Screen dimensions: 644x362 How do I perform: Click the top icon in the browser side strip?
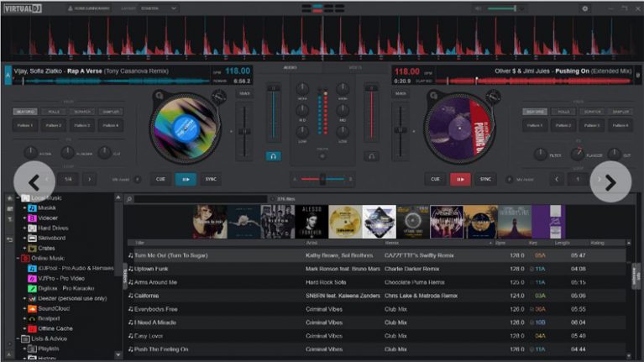tap(9, 198)
